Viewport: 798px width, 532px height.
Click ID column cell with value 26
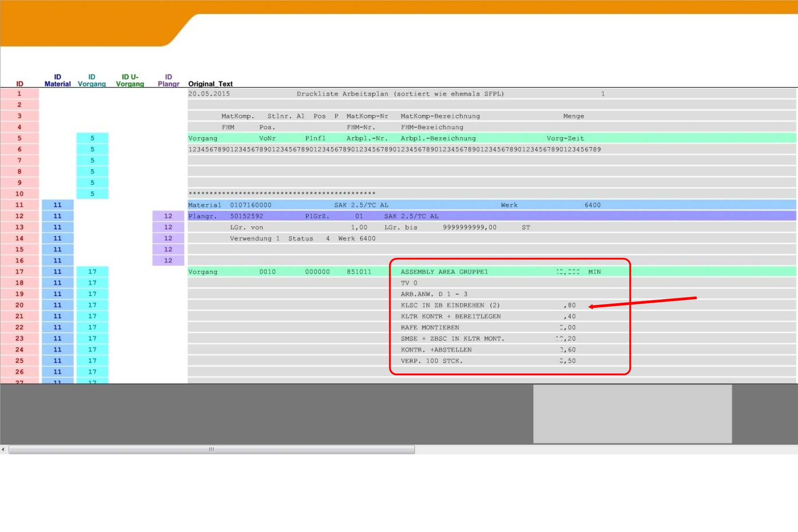20,372
